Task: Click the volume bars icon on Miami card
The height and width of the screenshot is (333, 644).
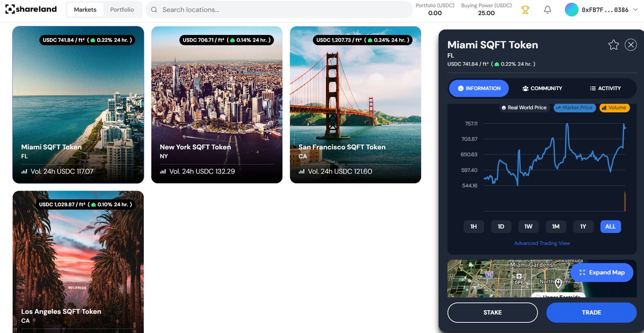Action: point(24,172)
